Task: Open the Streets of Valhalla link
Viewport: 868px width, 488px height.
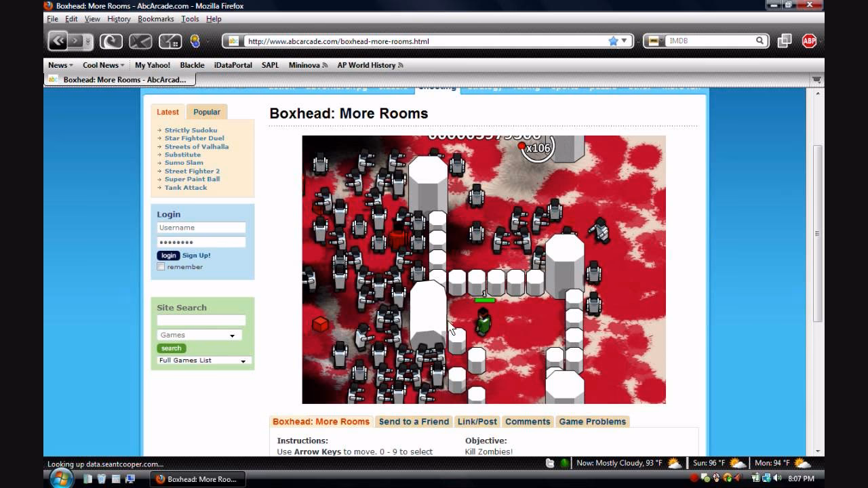Action: pos(197,146)
